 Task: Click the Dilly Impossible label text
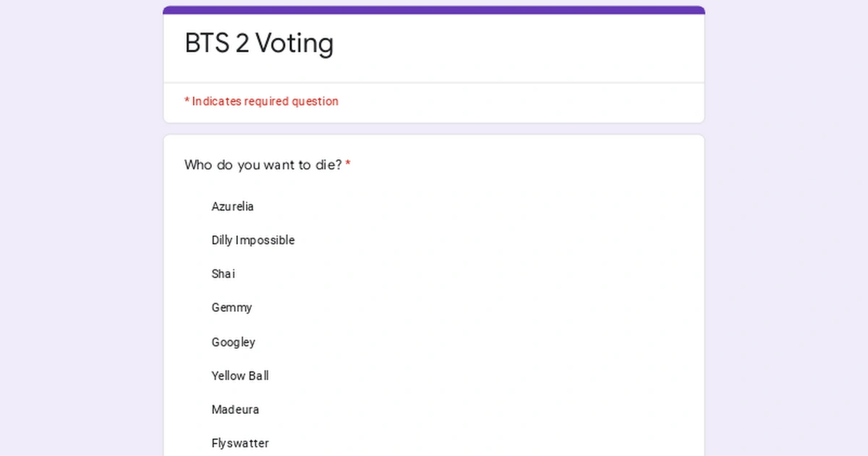pos(253,240)
